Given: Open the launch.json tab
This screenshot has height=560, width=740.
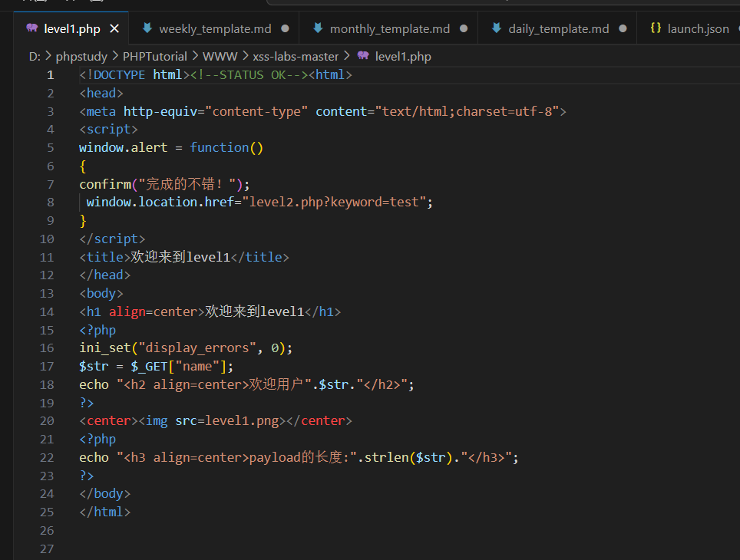Looking at the screenshot, I should [698, 29].
